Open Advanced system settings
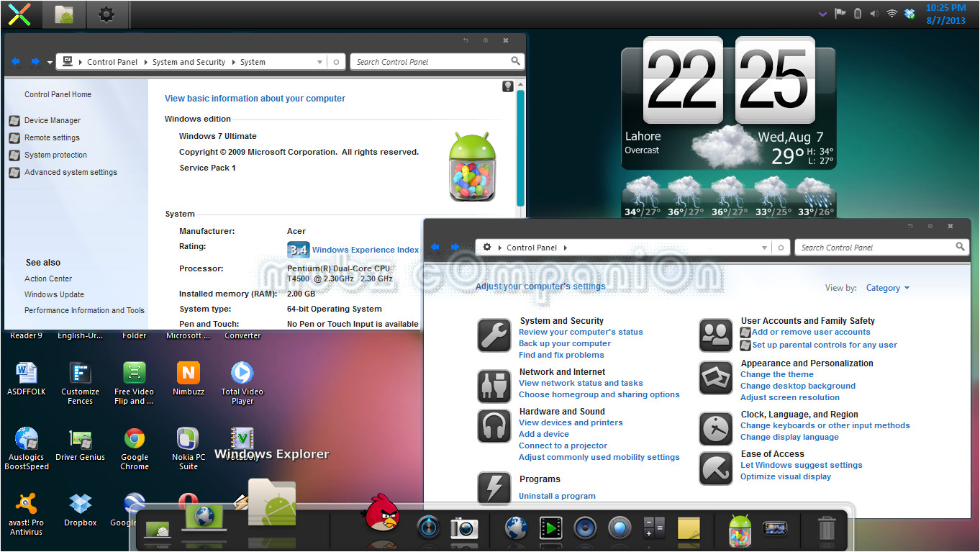The width and height of the screenshot is (980, 552). click(x=71, y=172)
